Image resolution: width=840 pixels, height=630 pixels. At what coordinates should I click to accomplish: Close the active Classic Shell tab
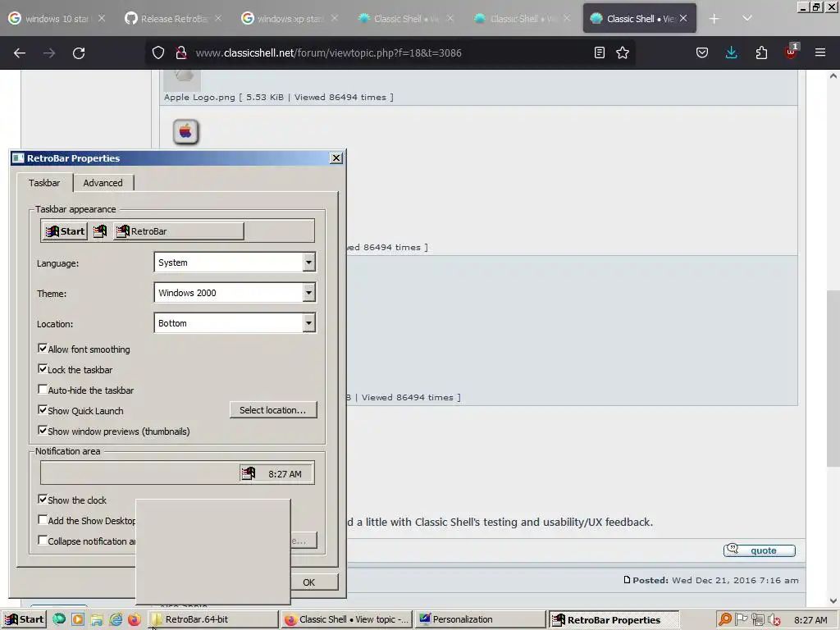click(x=683, y=18)
